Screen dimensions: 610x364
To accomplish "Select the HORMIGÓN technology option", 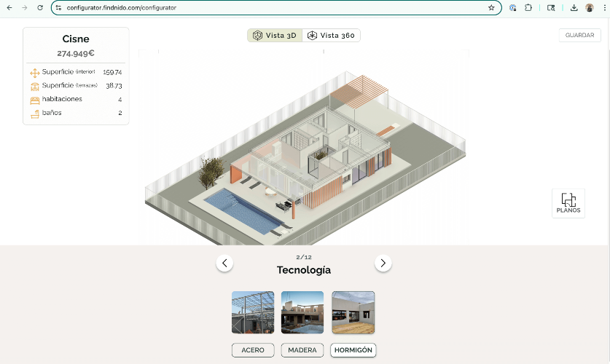I will tap(353, 350).
